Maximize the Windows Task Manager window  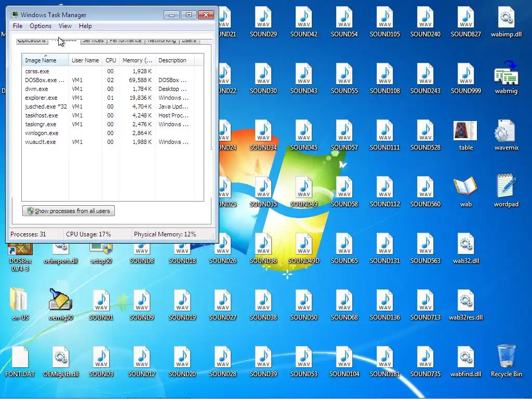coord(189,15)
